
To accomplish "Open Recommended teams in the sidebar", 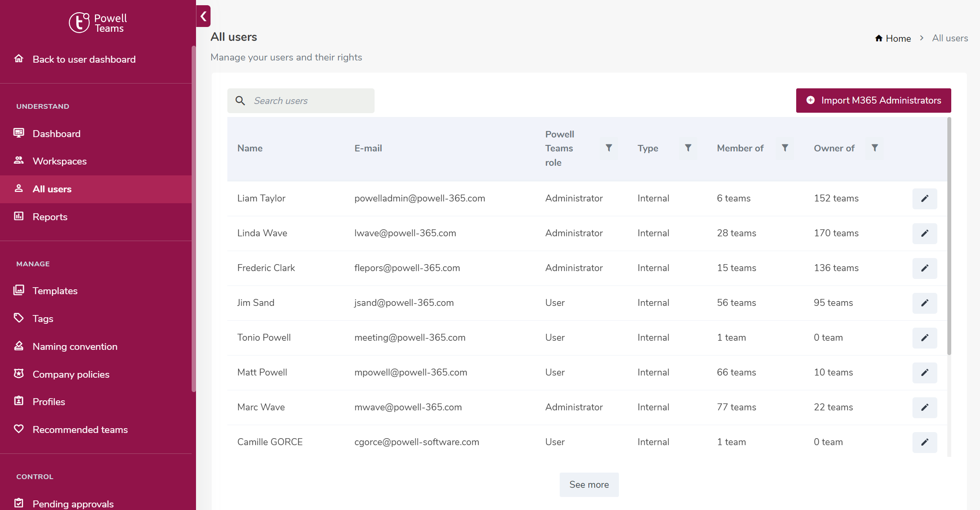I will click(96, 429).
